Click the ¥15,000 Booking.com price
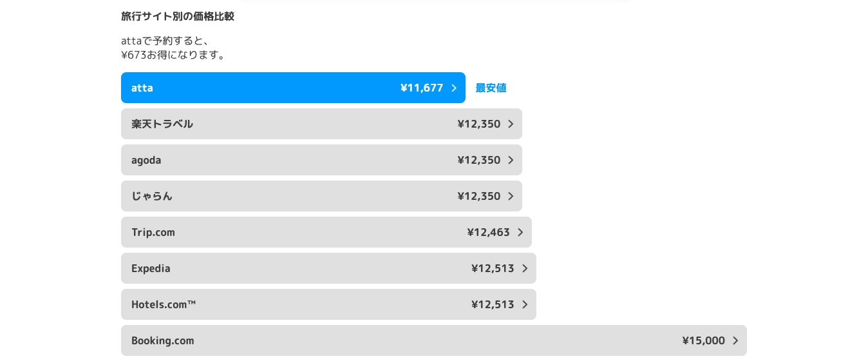Viewport: 868px width, 363px height. point(703,340)
